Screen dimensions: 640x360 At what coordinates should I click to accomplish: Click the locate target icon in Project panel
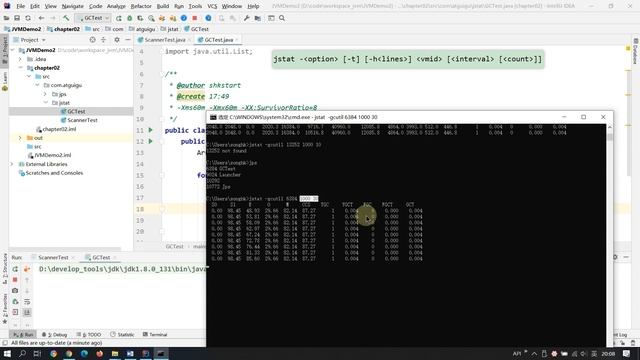coord(93,40)
